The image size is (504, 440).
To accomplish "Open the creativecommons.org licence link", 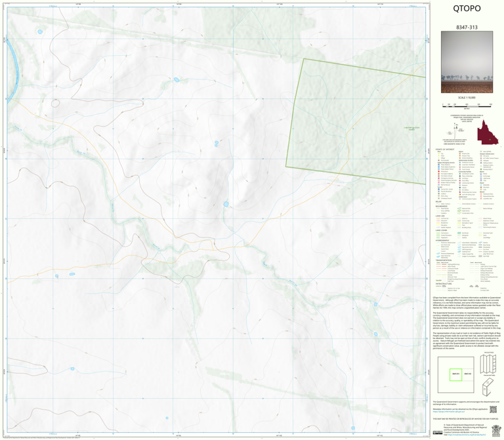I will [468, 435].
